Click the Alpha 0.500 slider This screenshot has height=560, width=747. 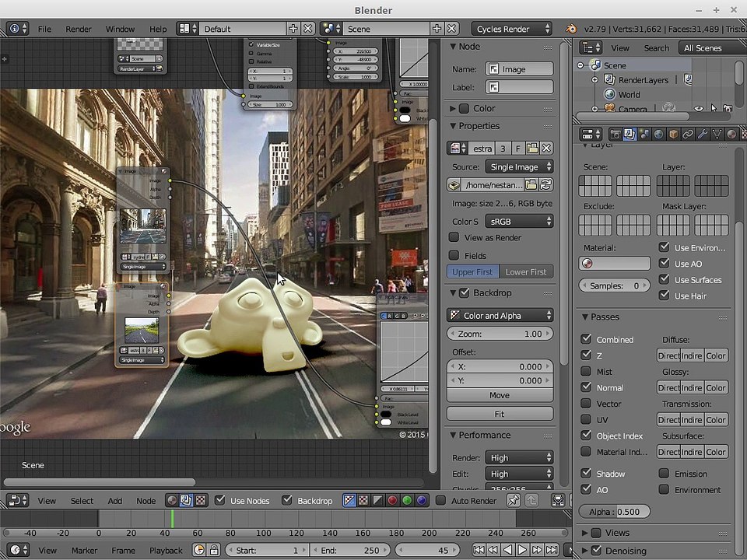pyautogui.click(x=614, y=512)
